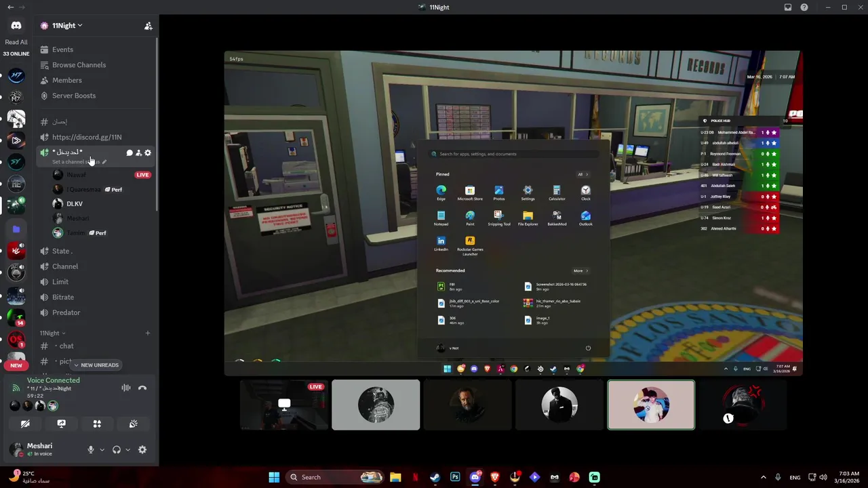Jump to NEW UNREADS below
The height and width of the screenshot is (488, 868).
pos(95,365)
